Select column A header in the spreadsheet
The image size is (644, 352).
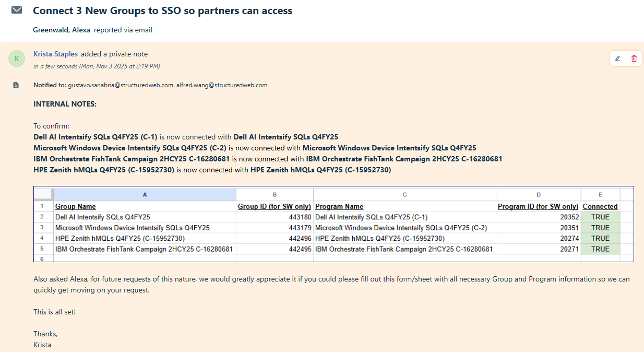point(145,195)
